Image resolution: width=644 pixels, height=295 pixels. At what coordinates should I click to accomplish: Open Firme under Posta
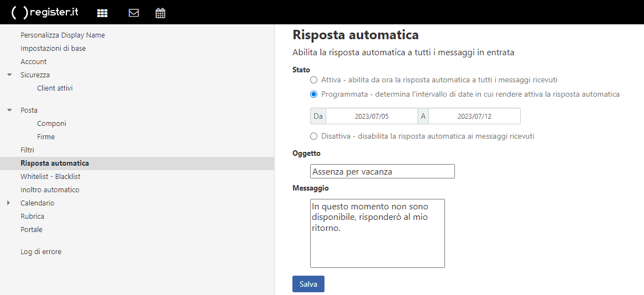coord(46,136)
